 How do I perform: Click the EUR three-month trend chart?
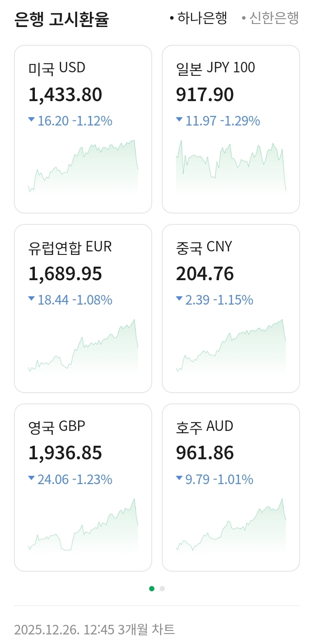coord(83,349)
